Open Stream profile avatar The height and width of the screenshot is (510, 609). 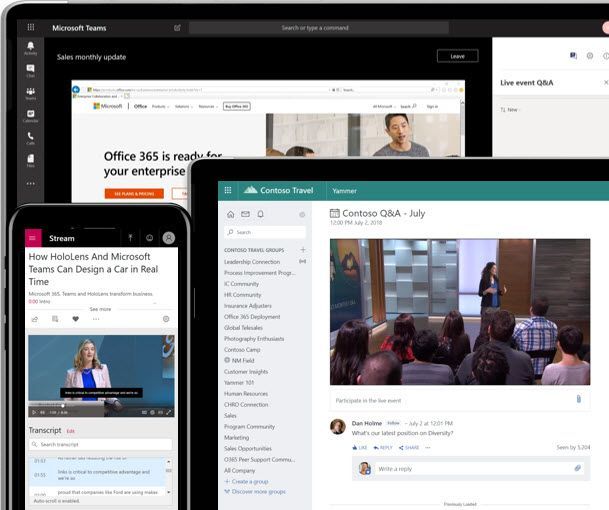(x=169, y=238)
